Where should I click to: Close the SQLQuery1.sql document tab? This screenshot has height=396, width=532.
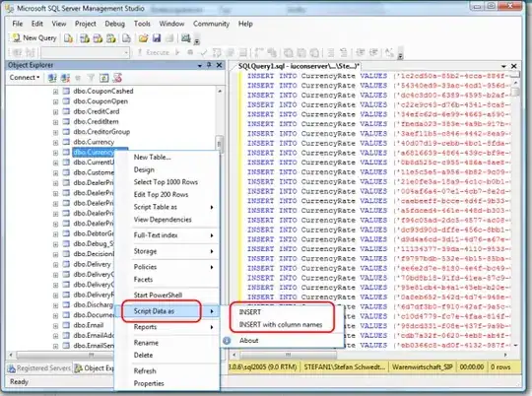click(x=513, y=66)
